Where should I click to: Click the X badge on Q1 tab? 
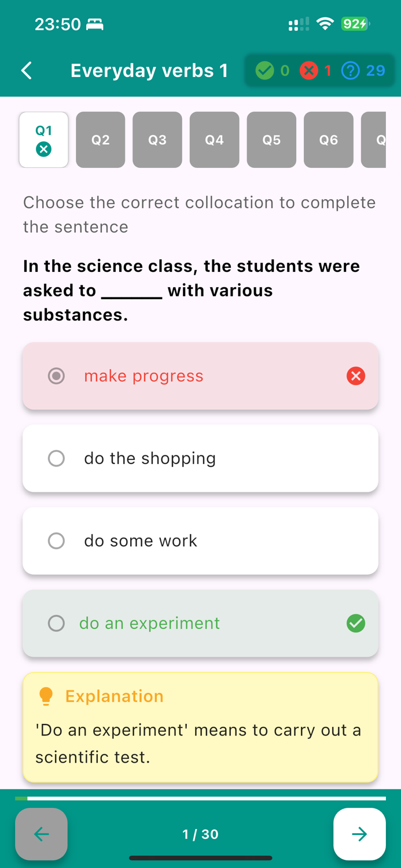[43, 149]
